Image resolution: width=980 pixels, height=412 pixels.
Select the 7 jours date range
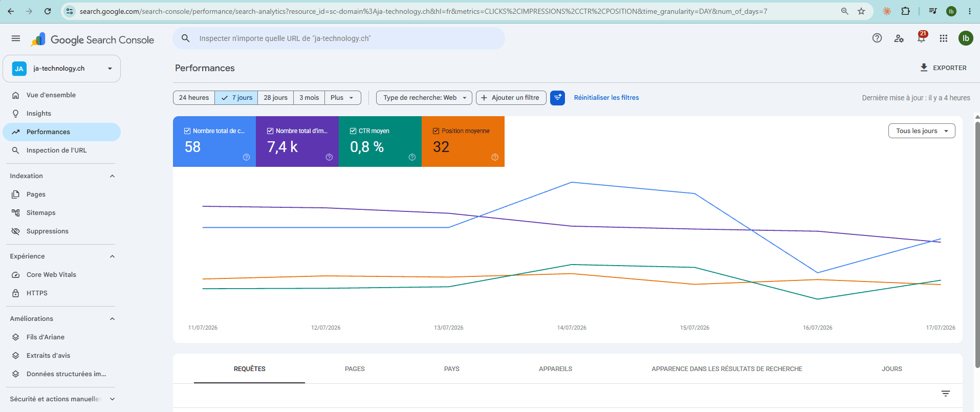[236, 98]
